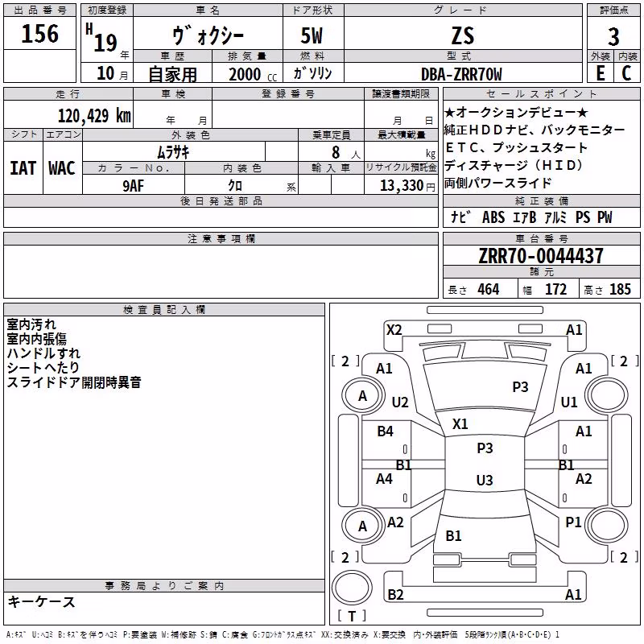644x644 pixels.
Task: Select the interior color クロ
Action: click(235, 185)
